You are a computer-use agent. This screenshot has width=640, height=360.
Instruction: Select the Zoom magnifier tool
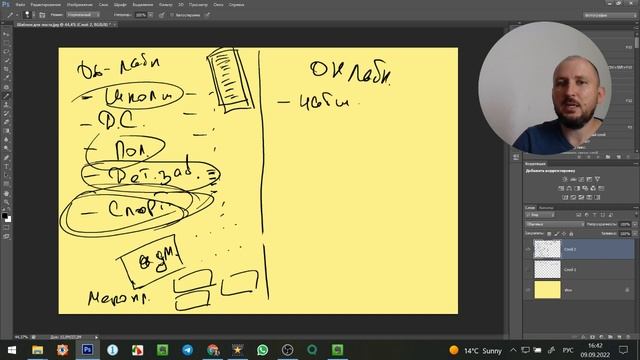pyautogui.click(x=6, y=202)
